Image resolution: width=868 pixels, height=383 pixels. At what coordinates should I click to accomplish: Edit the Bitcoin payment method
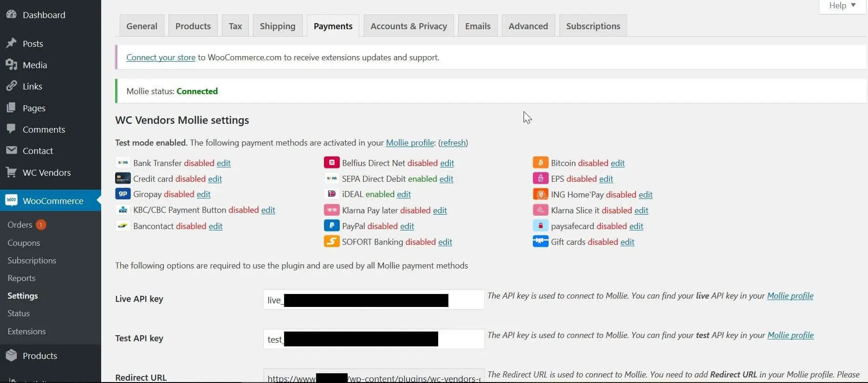pos(618,163)
